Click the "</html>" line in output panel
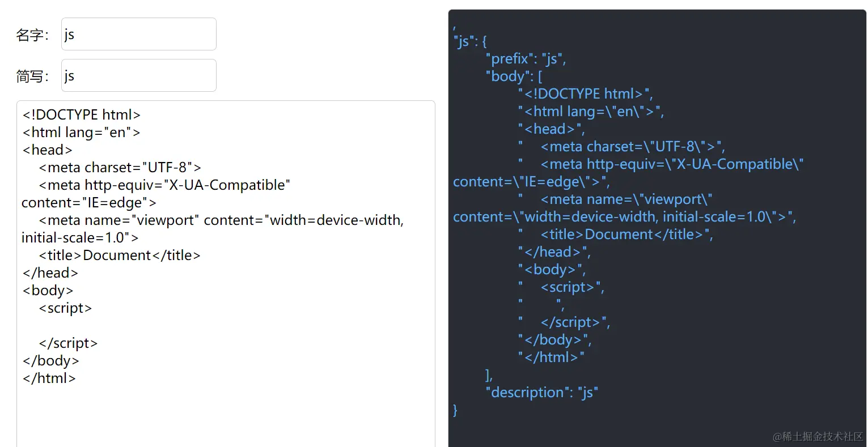This screenshot has height=447, width=868. 551,357
